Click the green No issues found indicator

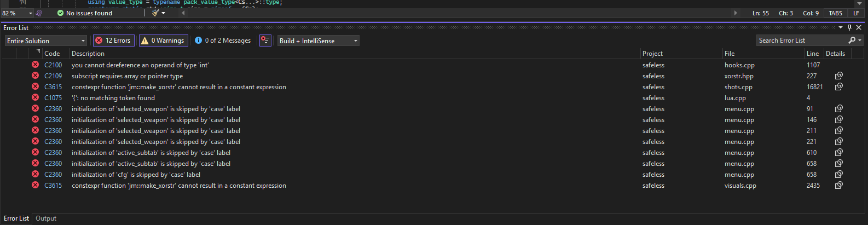pos(85,13)
